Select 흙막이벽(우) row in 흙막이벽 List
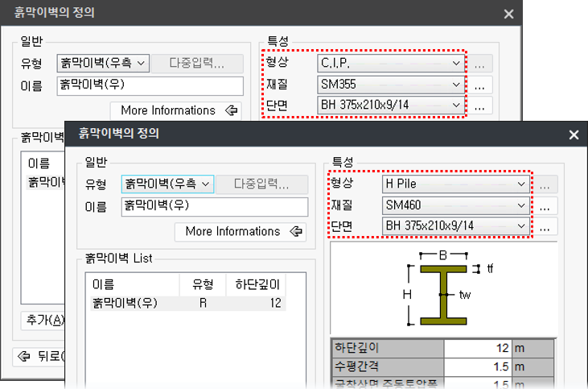This screenshot has width=588, height=389. tap(185, 303)
